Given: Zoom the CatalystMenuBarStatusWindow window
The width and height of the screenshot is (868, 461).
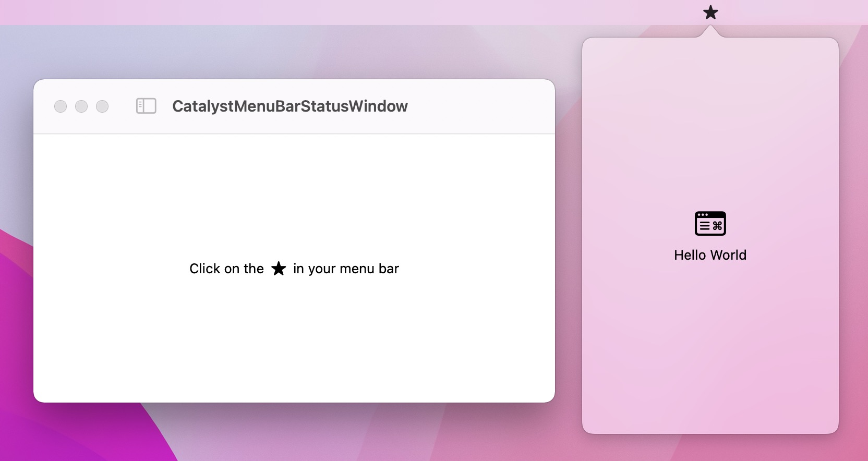Looking at the screenshot, I should pos(102,106).
